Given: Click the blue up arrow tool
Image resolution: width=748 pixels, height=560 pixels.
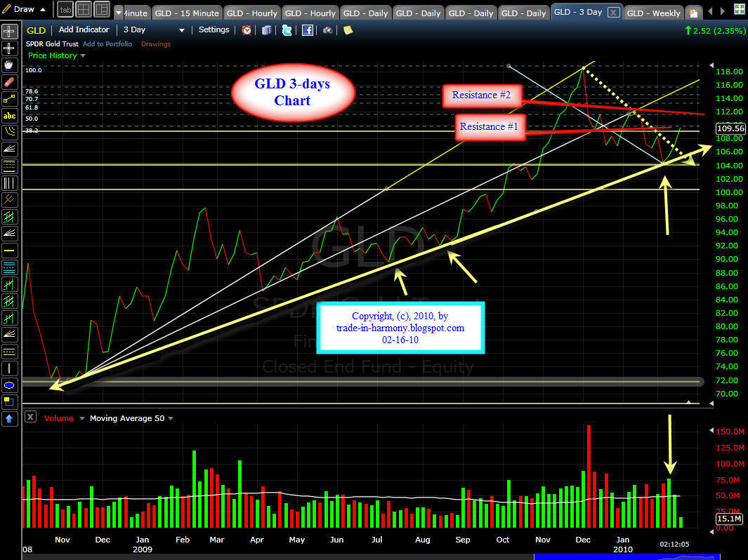Looking at the screenshot, I should pyautogui.click(x=9, y=419).
